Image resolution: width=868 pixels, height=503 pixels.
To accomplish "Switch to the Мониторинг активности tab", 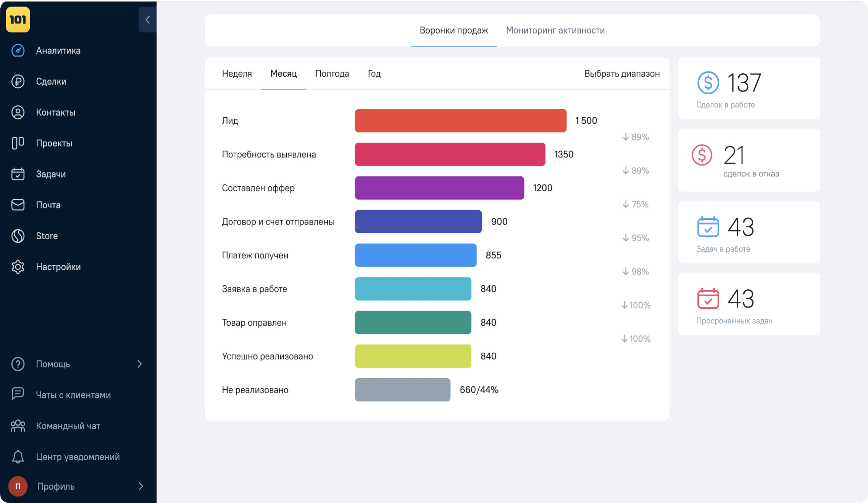I will [555, 31].
